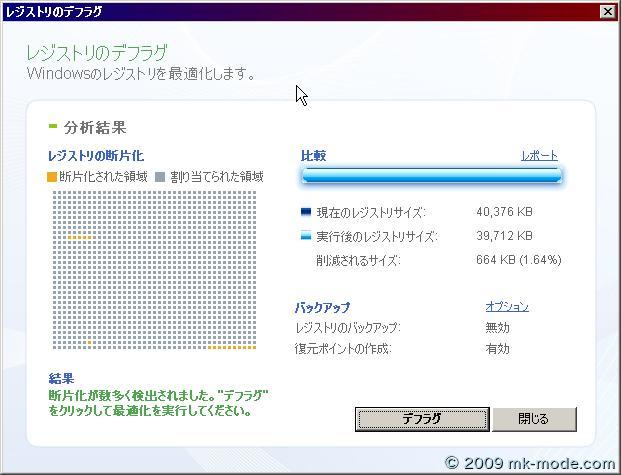Click the green dash beside 分析結果
Screen dimensions: 621x475
(53, 127)
